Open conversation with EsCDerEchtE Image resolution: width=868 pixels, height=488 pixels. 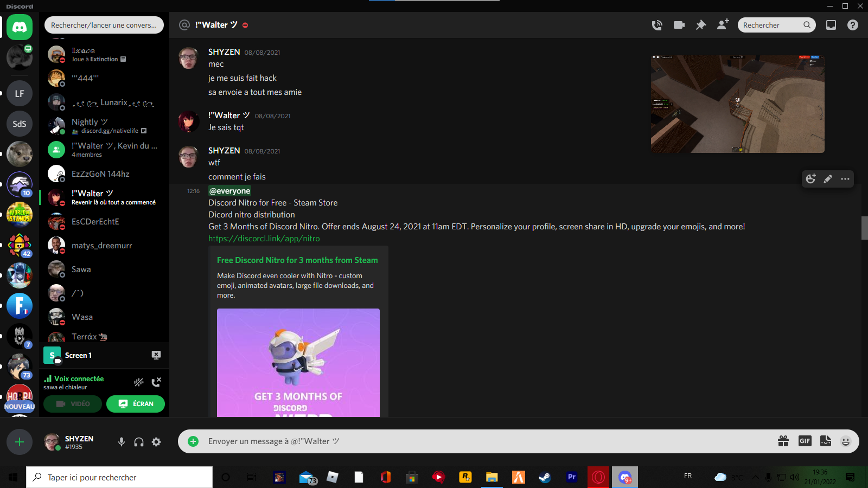(x=104, y=222)
